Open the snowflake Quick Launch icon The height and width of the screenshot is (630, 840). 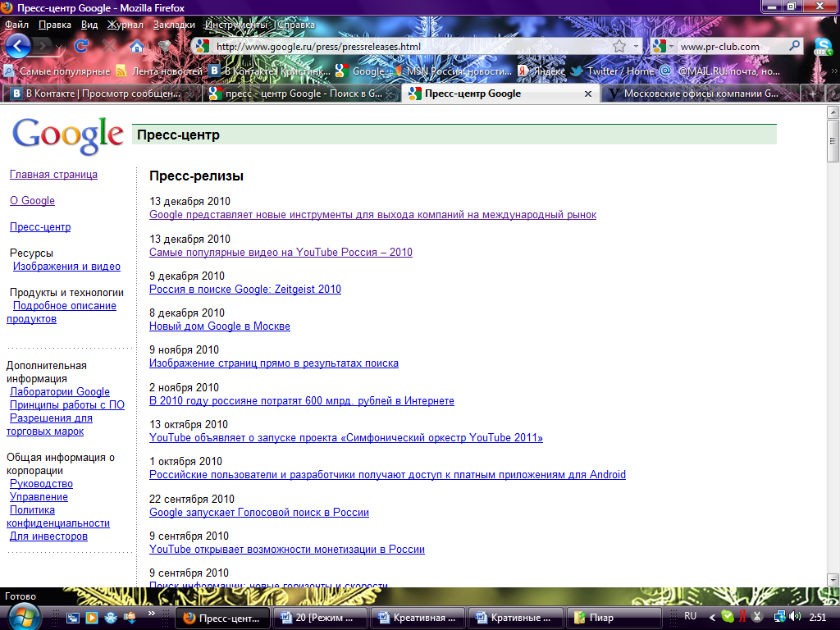tap(111, 618)
